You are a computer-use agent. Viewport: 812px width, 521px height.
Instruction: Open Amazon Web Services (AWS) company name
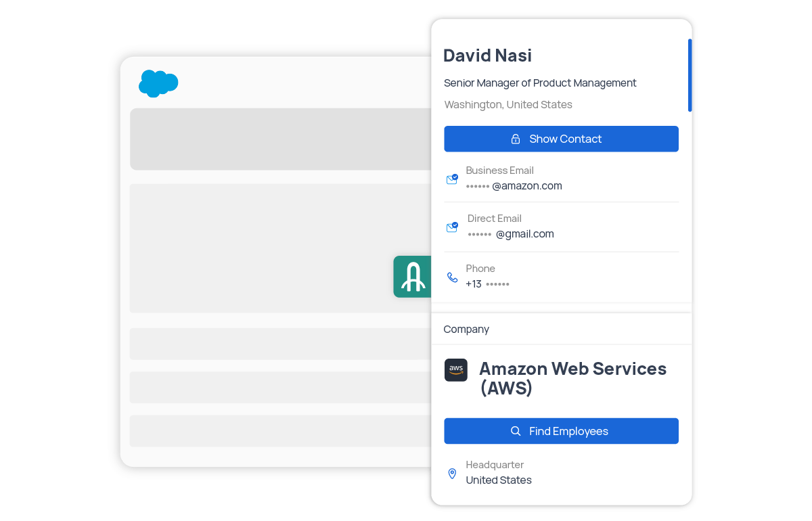572,378
